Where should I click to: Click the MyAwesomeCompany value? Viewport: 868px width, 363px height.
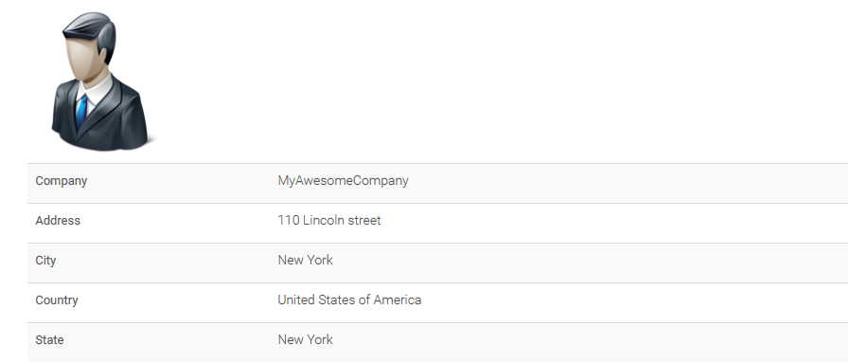pos(344,181)
